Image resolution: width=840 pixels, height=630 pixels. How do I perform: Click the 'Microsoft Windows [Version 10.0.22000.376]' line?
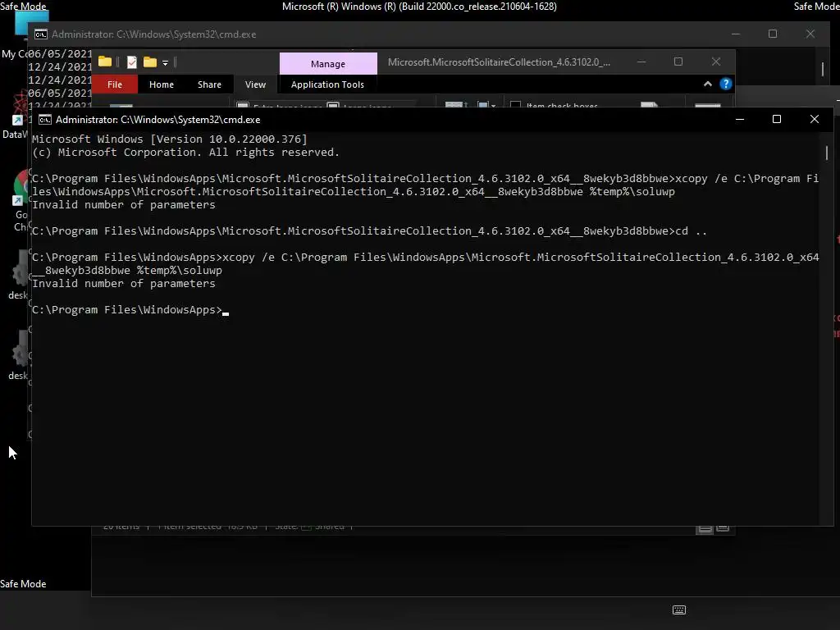coord(170,139)
